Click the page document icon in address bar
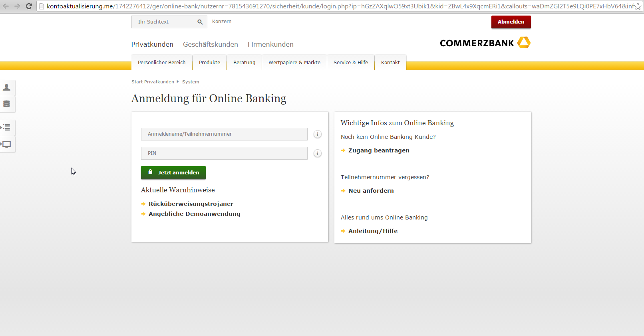 (x=42, y=6)
